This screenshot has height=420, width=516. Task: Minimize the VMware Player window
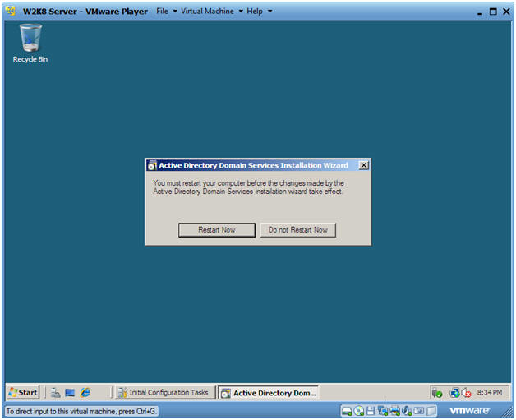(480, 12)
